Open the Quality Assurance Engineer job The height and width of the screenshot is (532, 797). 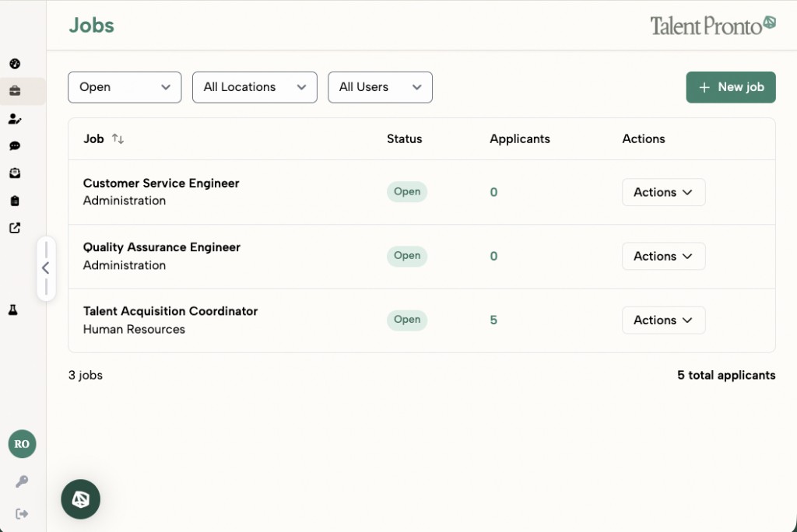tap(162, 247)
